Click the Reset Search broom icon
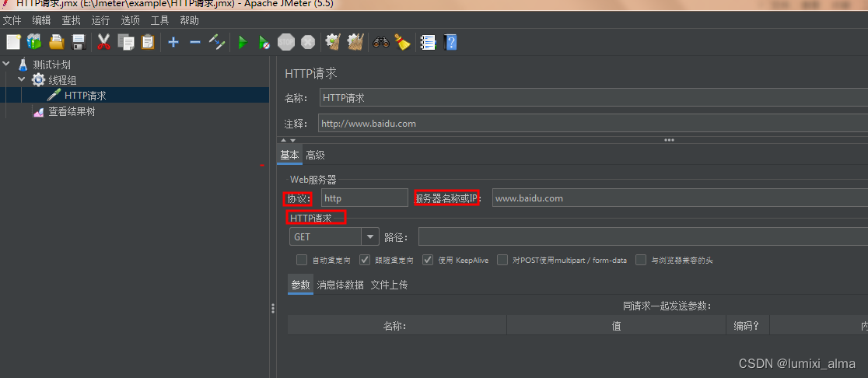Viewport: 868px width, 378px height. pos(402,42)
